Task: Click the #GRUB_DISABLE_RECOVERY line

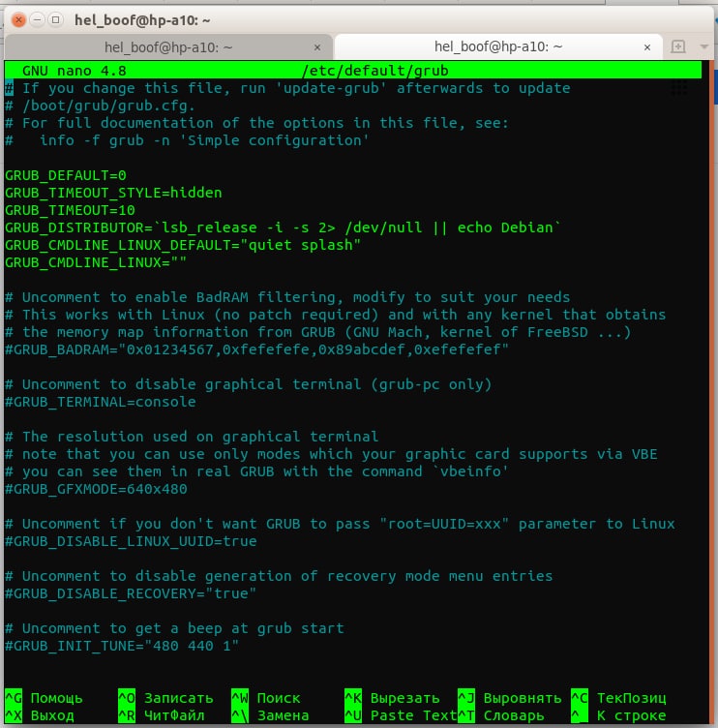Action: [x=131, y=593]
